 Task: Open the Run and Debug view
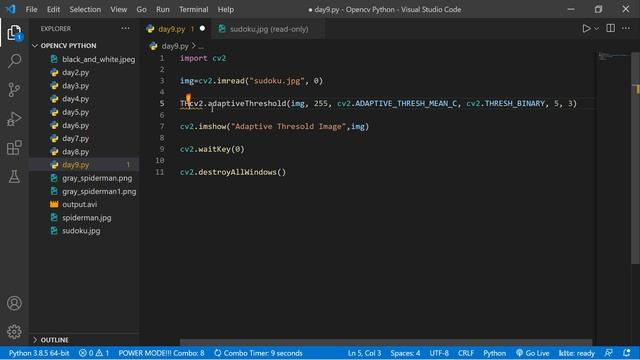click(x=14, y=119)
